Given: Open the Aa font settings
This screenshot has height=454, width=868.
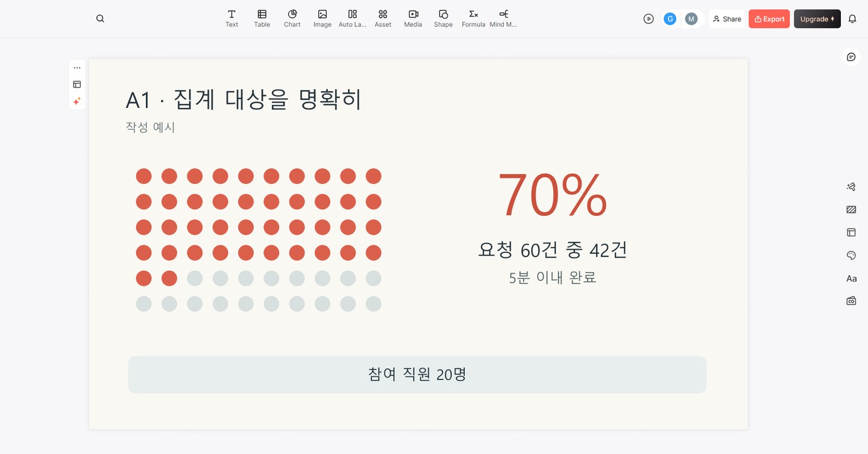Looking at the screenshot, I should (x=851, y=279).
